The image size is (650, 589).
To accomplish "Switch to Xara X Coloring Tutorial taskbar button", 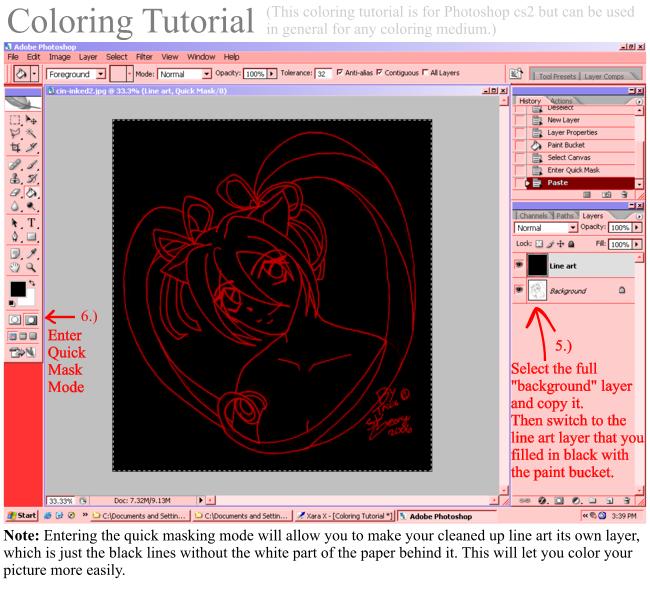I will [344, 516].
